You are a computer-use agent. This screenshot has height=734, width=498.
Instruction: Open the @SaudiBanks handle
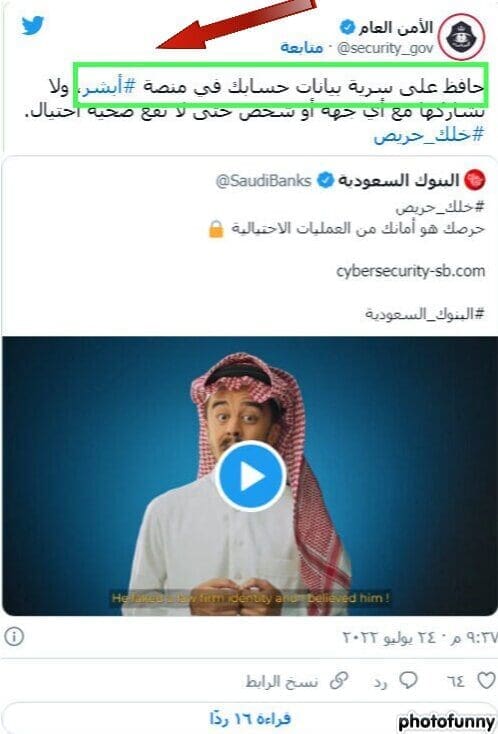pos(264,181)
